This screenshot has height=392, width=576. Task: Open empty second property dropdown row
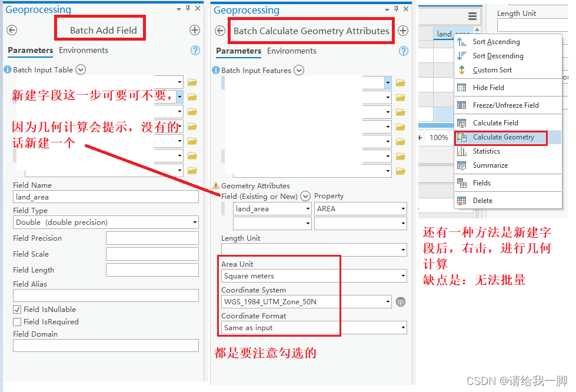[x=403, y=224]
